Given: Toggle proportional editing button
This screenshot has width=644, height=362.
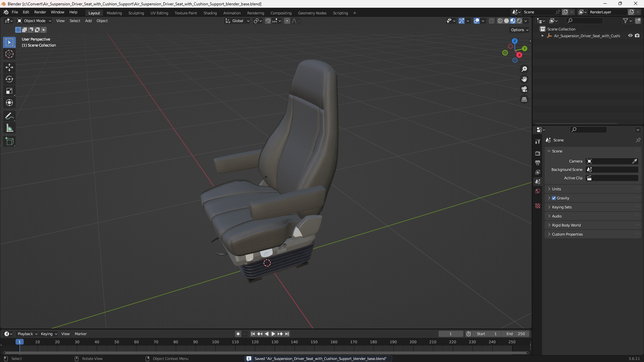Looking at the screenshot, I should [287, 21].
